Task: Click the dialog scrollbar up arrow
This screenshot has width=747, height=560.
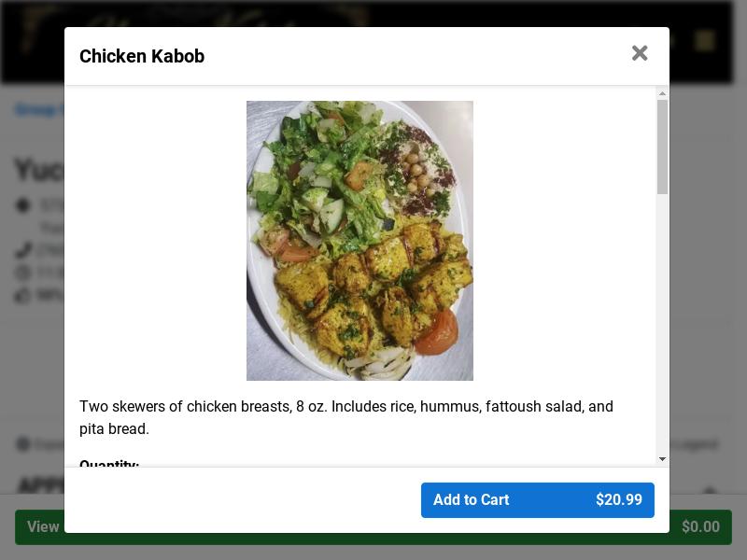Action: (x=662, y=94)
